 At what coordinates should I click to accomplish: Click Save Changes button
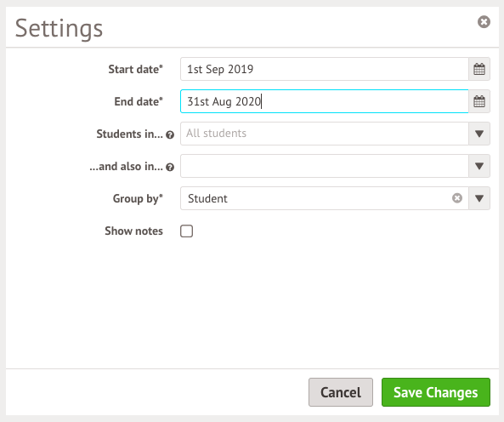click(x=436, y=392)
